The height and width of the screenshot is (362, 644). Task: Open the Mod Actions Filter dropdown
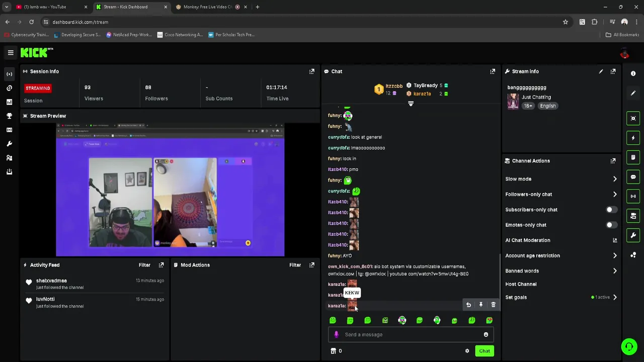295,265
